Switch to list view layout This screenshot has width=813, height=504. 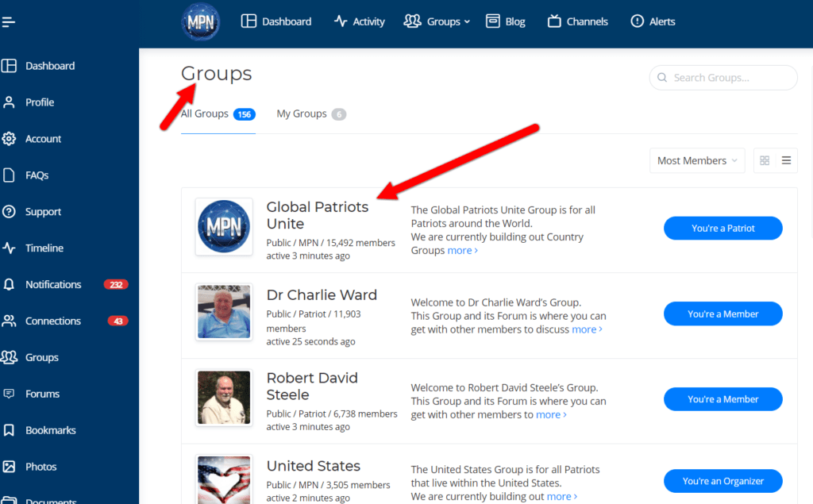pyautogui.click(x=786, y=160)
